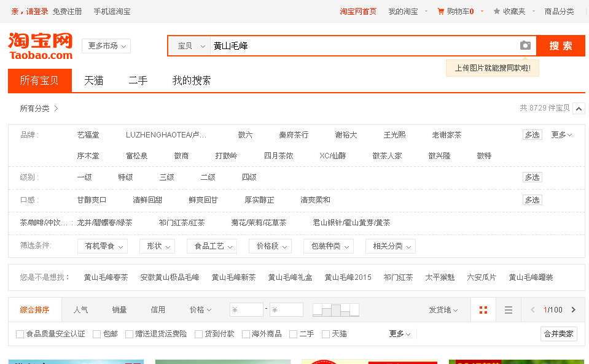Open the 我的淘宝 menu
Screen dimensions: 589x364
[x=403, y=12]
